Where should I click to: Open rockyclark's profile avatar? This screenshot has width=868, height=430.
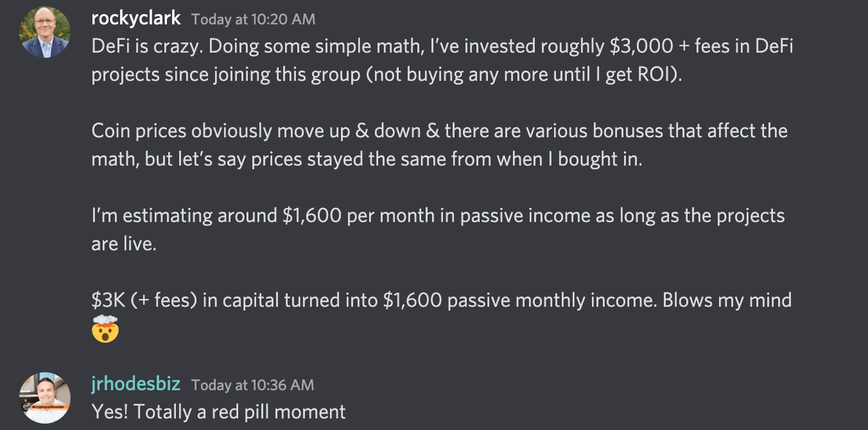44,33
